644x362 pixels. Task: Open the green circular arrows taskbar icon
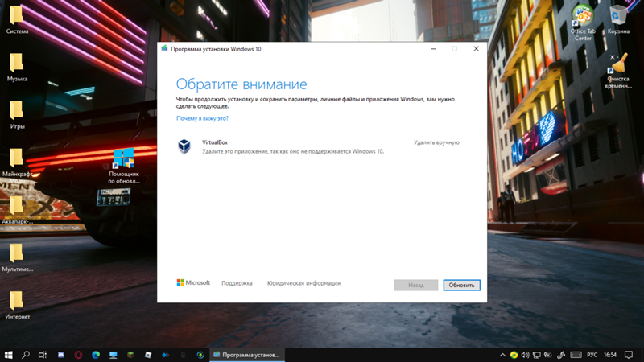200,355
